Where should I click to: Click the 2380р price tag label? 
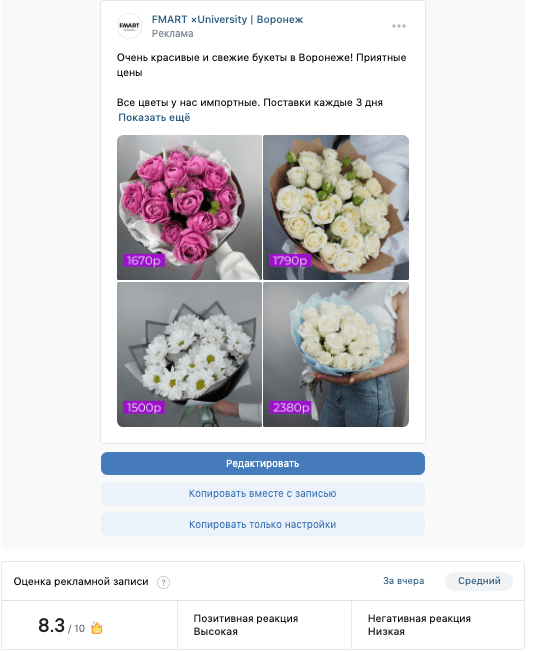(291, 408)
